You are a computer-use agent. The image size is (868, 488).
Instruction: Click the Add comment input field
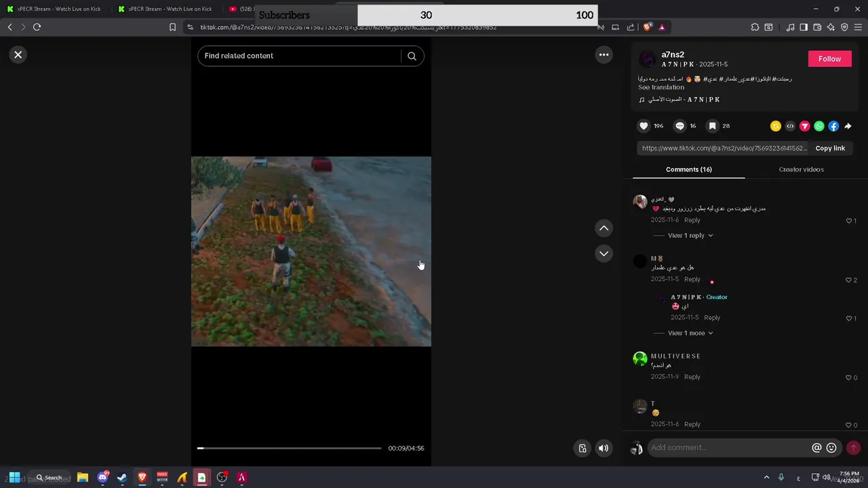click(729, 448)
